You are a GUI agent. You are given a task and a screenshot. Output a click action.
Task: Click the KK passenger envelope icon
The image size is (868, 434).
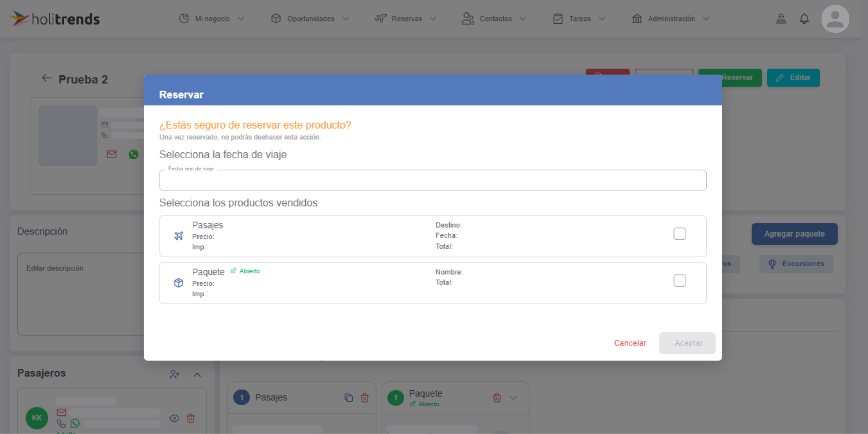coord(62,412)
